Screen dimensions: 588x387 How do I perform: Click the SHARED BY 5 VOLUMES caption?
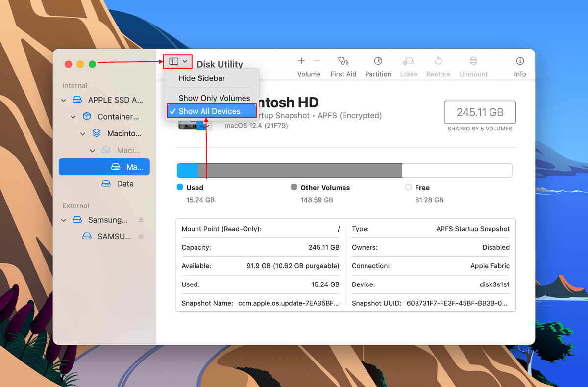(480, 129)
